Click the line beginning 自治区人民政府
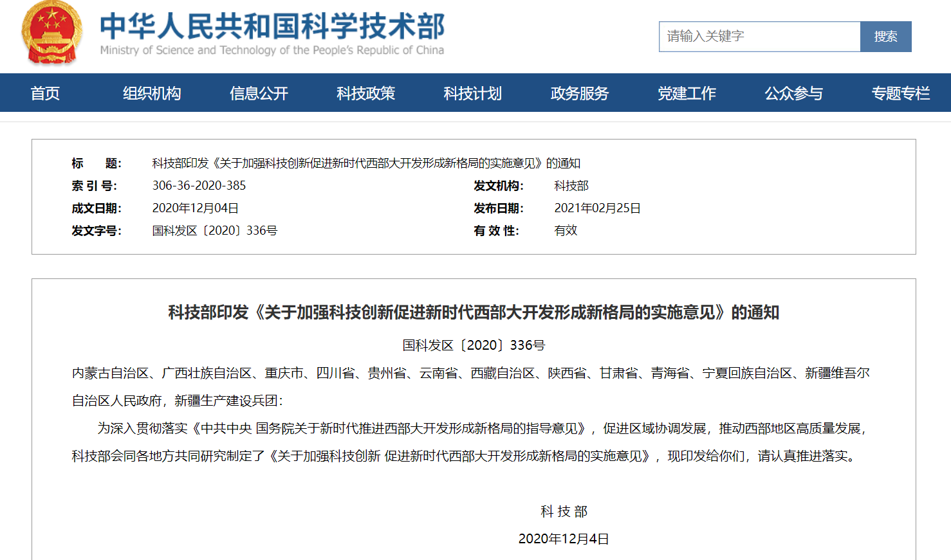The width and height of the screenshot is (951, 560). [x=177, y=401]
